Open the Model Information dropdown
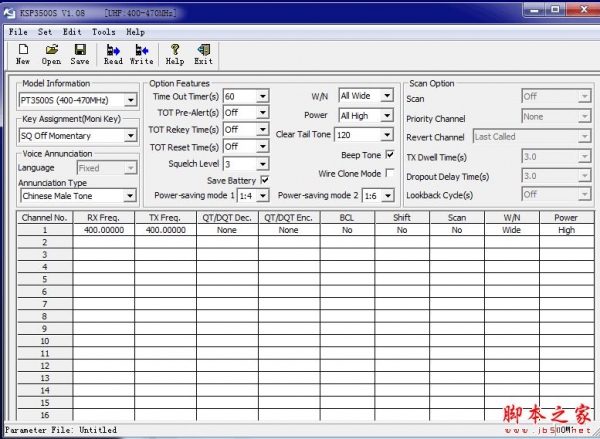 point(130,100)
